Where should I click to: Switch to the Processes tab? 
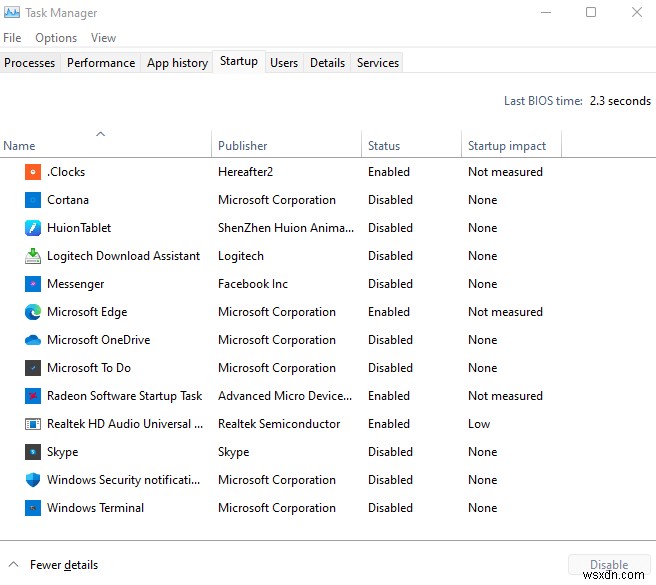point(30,63)
